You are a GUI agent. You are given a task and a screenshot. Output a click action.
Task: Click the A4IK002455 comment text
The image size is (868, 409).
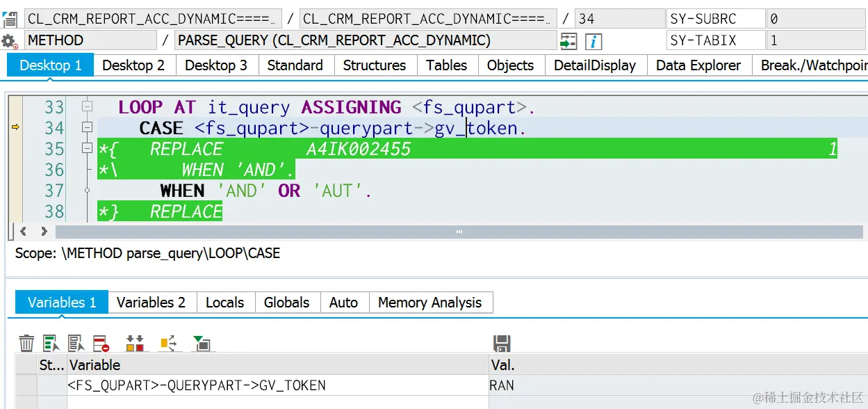click(x=358, y=149)
